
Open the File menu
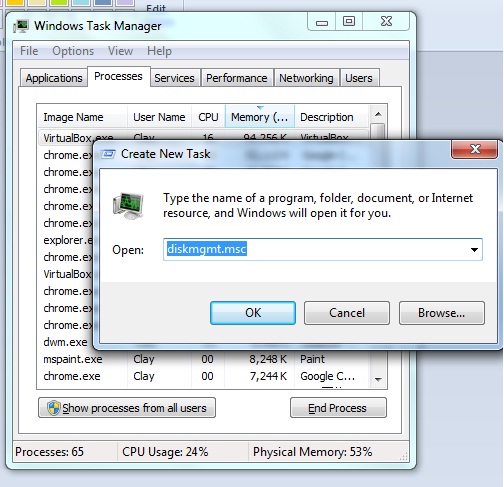(x=29, y=51)
